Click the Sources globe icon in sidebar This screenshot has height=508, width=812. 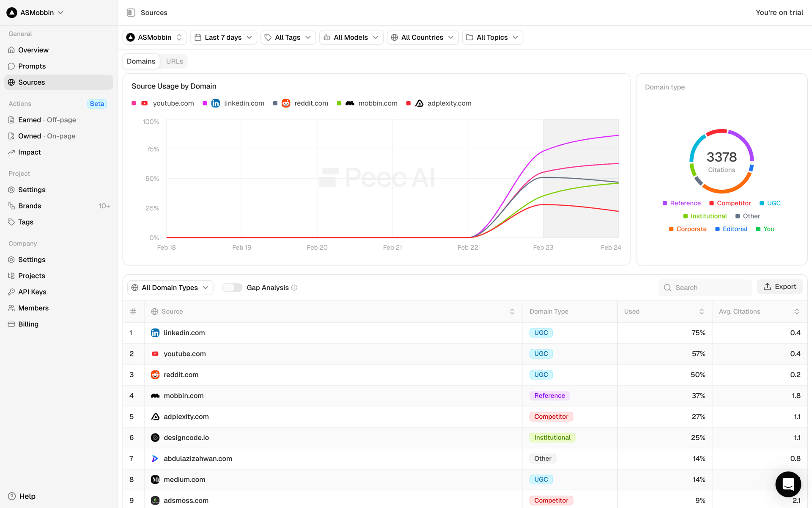pos(11,82)
